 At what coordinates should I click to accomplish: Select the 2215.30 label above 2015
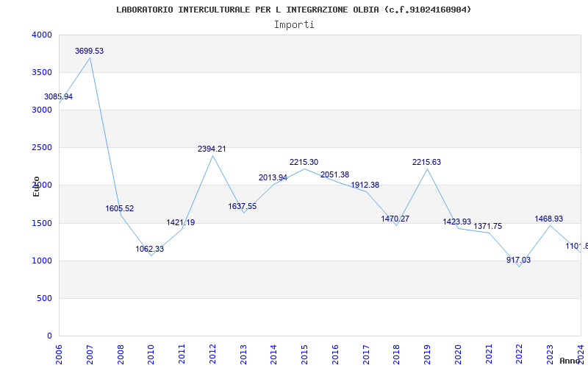pos(304,162)
